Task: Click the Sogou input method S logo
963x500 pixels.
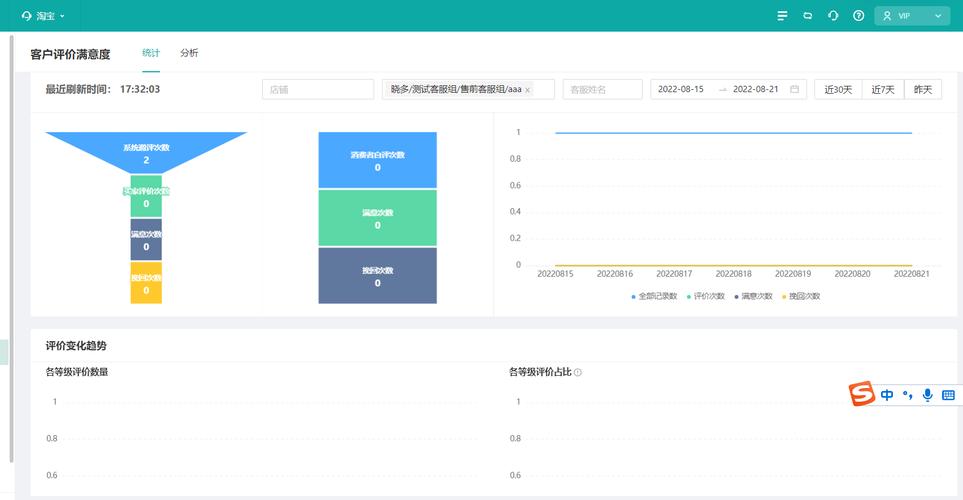Action: click(x=862, y=394)
